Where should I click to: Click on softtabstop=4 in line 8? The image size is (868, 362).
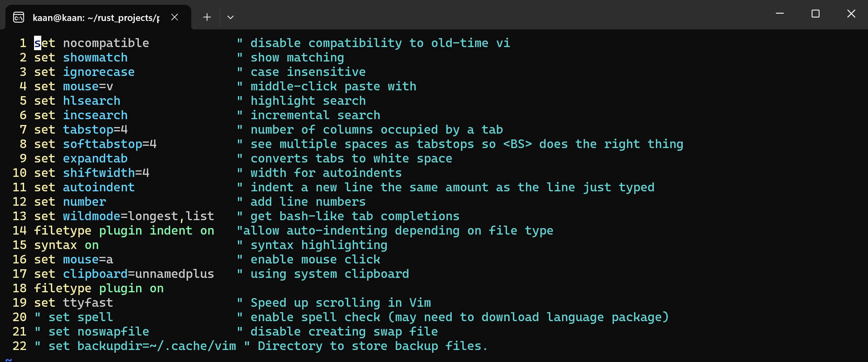tap(110, 144)
